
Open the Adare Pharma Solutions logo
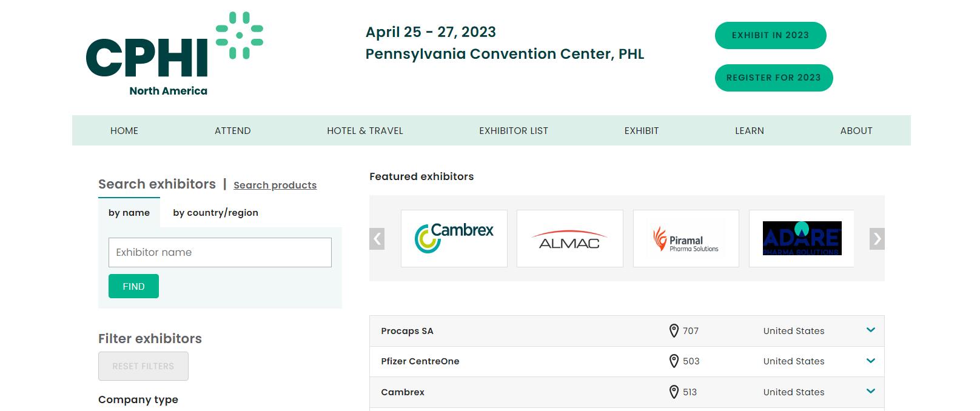click(x=802, y=238)
